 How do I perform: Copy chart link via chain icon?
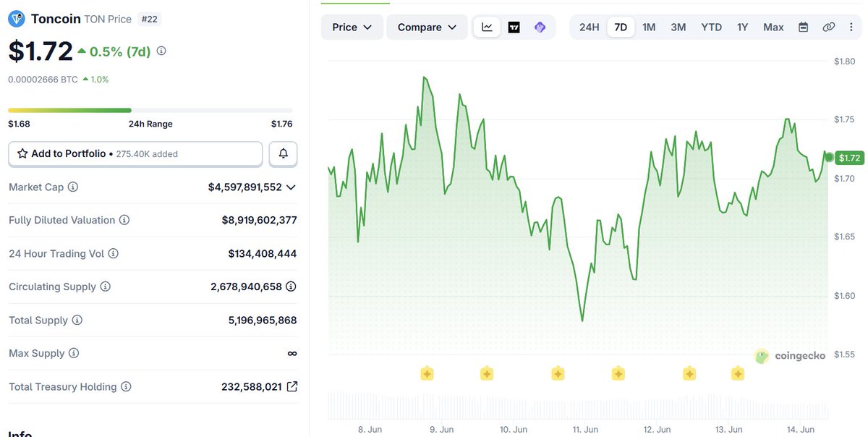[829, 27]
